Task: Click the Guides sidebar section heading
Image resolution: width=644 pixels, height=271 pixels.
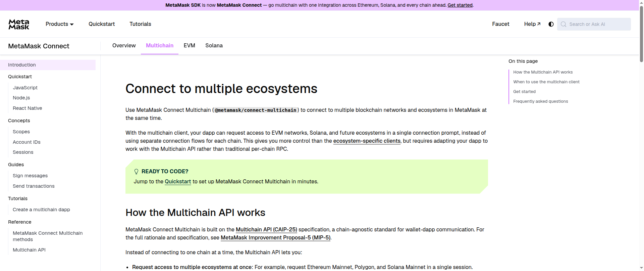Action: tap(16, 165)
